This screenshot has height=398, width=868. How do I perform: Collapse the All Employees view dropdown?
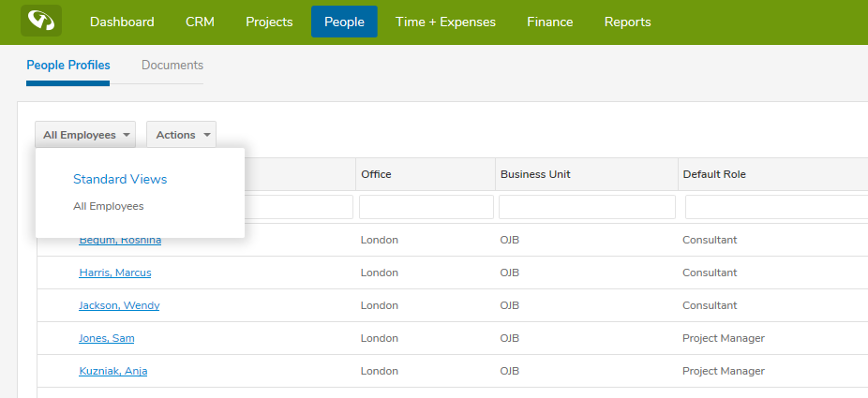pos(85,135)
